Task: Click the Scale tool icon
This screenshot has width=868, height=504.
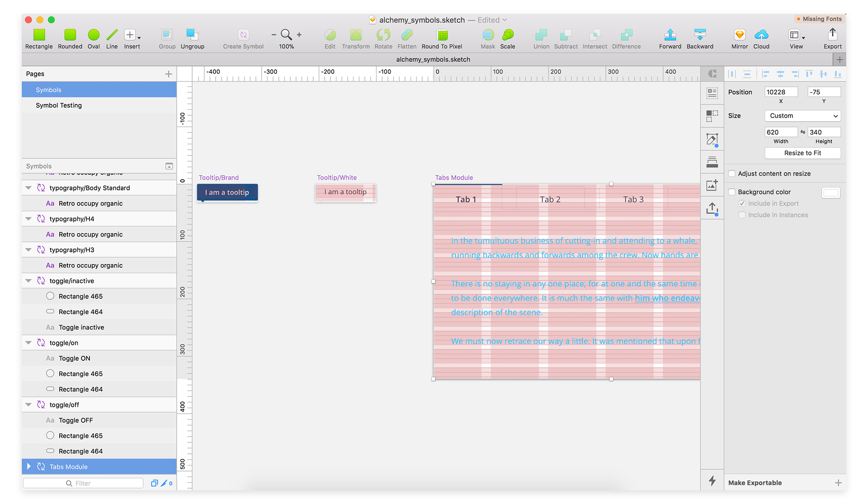Action: [x=508, y=35]
